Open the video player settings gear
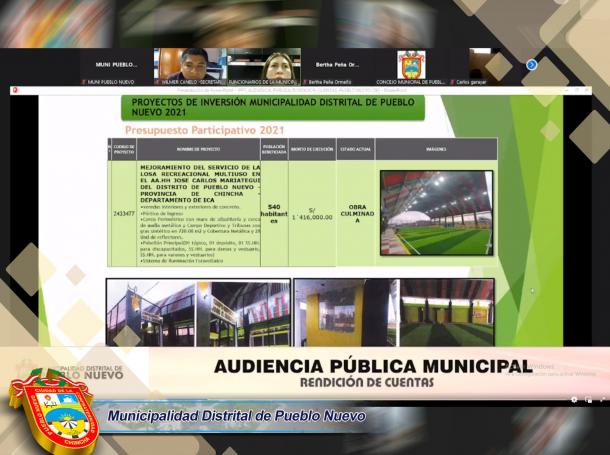610x455 pixels. click(x=574, y=399)
